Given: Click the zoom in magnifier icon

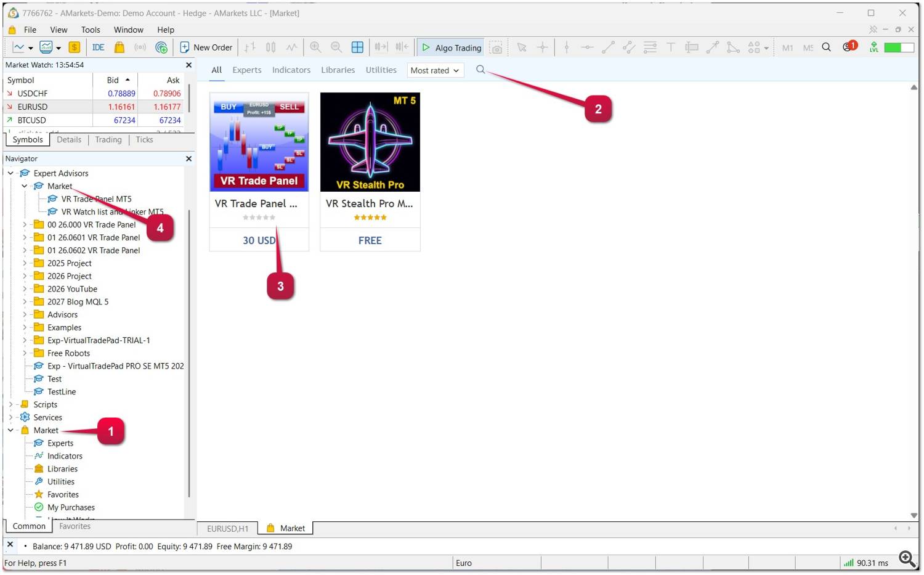Looking at the screenshot, I should pos(315,47).
